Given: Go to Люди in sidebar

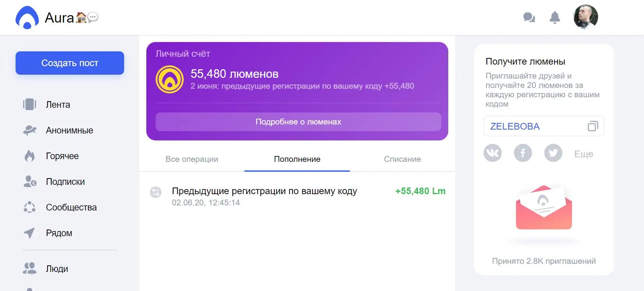Looking at the screenshot, I should [x=57, y=269].
